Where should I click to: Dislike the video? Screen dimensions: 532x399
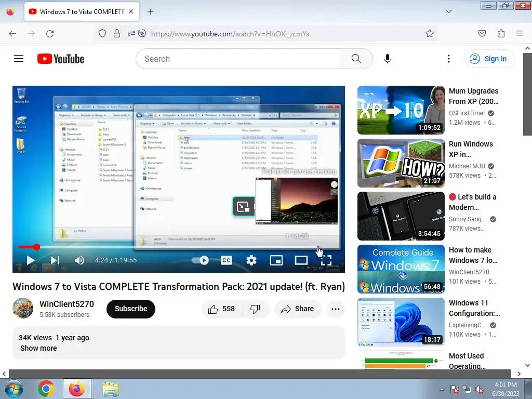[255, 309]
